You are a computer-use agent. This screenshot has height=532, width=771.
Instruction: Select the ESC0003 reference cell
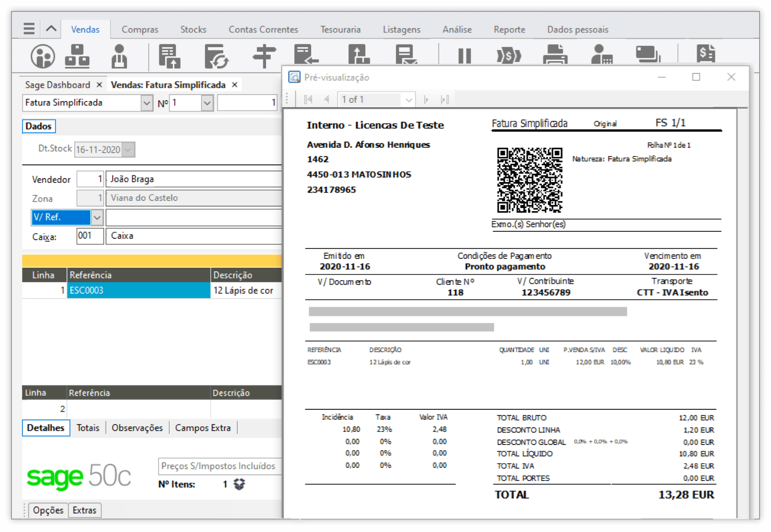point(138,290)
